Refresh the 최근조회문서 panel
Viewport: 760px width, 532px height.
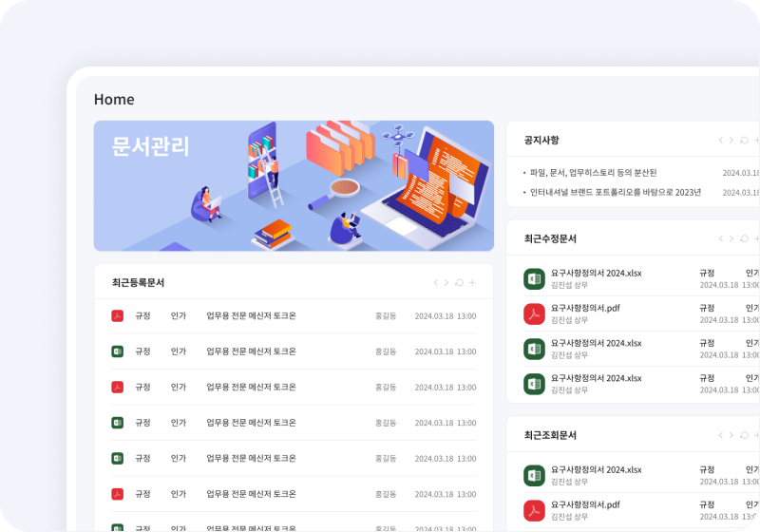coord(744,435)
